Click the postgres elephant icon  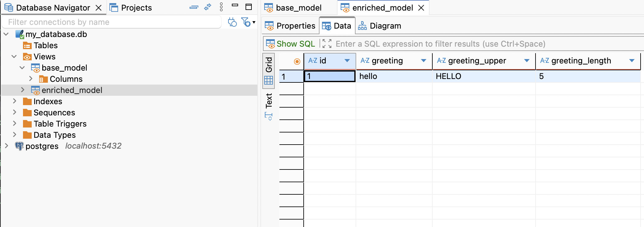click(19, 146)
